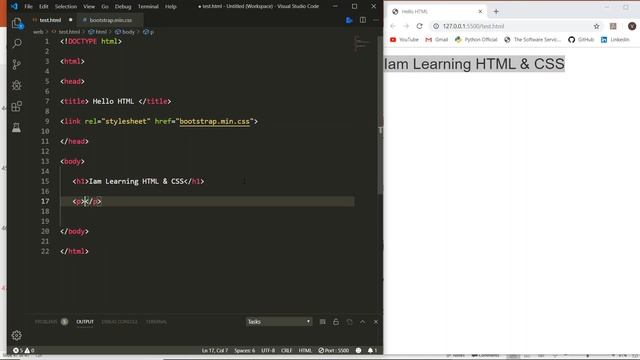Click the body breadcrumb segment
Viewport: 640px width, 360px height.
click(125, 32)
